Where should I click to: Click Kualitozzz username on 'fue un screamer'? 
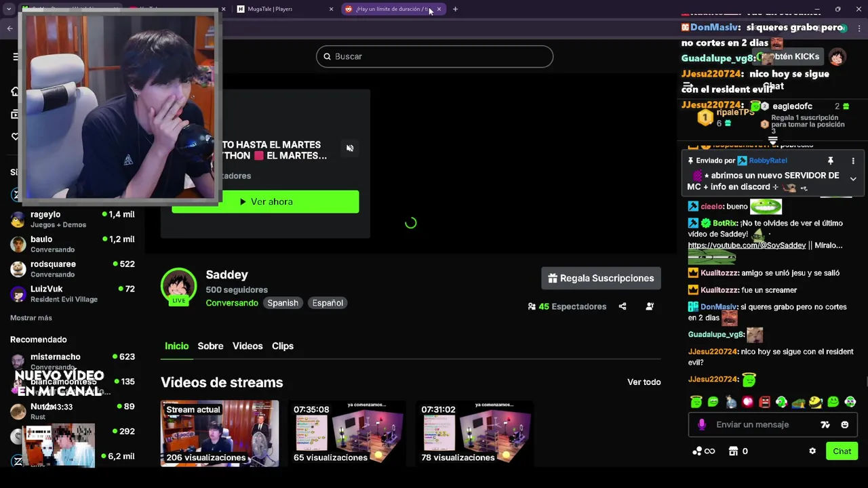(720, 290)
